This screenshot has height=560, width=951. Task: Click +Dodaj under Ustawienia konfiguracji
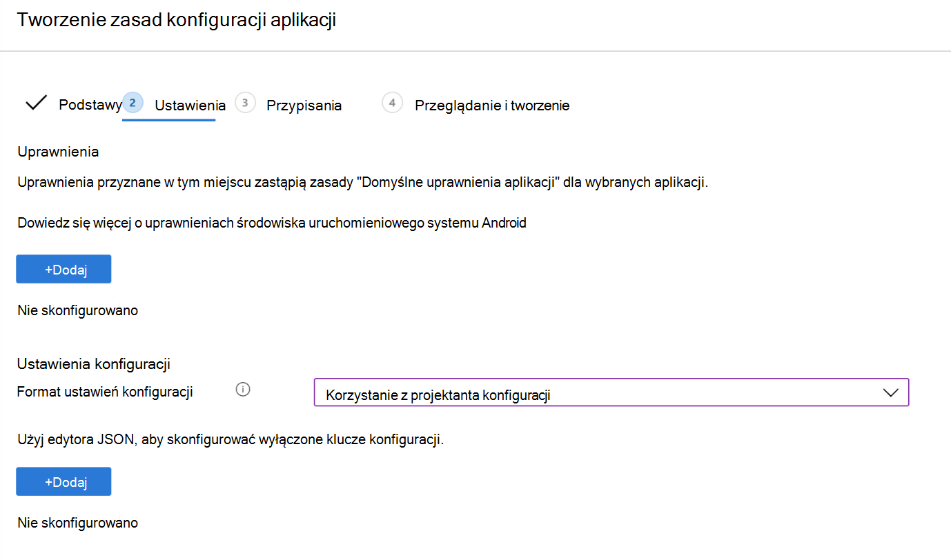(x=63, y=481)
